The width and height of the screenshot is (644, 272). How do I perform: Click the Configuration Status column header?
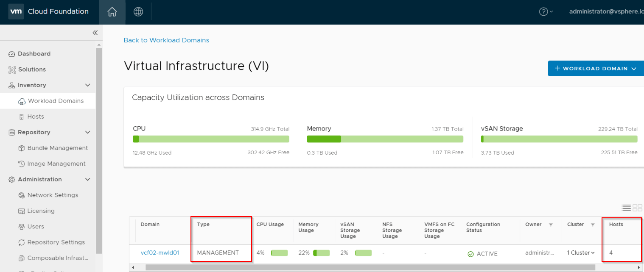point(483,228)
